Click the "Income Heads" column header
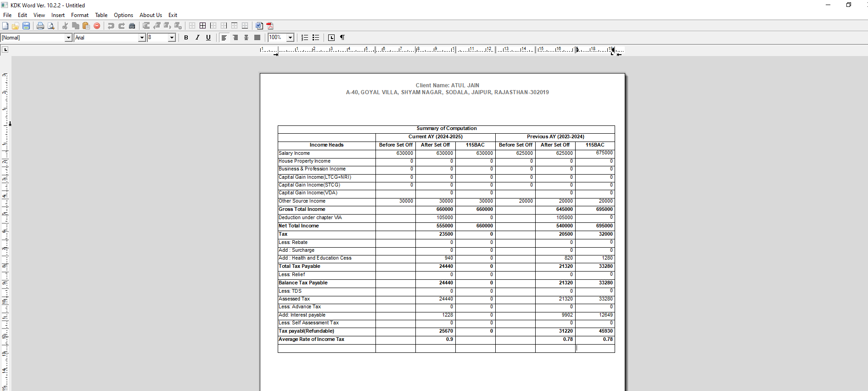Viewport: 868px width, 391px height. pyautogui.click(x=326, y=145)
